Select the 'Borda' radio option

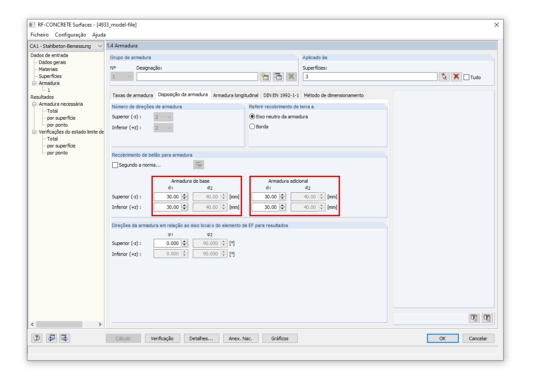point(252,127)
